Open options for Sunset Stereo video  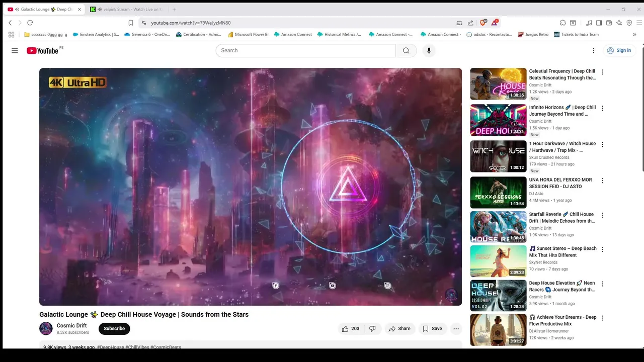tap(602, 249)
